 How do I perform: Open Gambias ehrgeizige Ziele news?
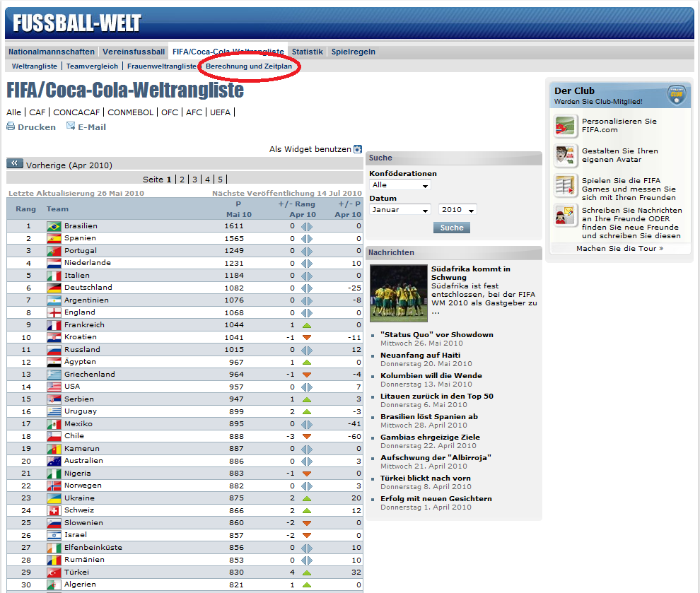pos(430,438)
